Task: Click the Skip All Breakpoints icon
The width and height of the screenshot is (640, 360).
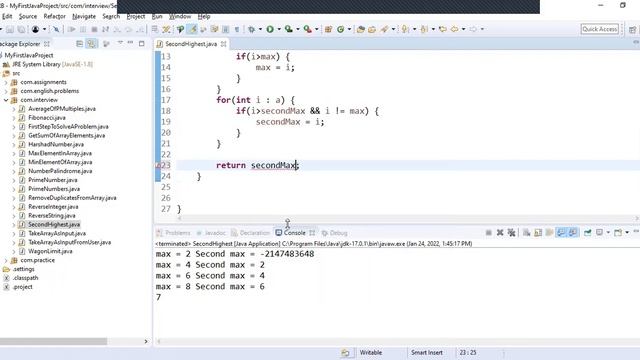Action: tap(56, 29)
